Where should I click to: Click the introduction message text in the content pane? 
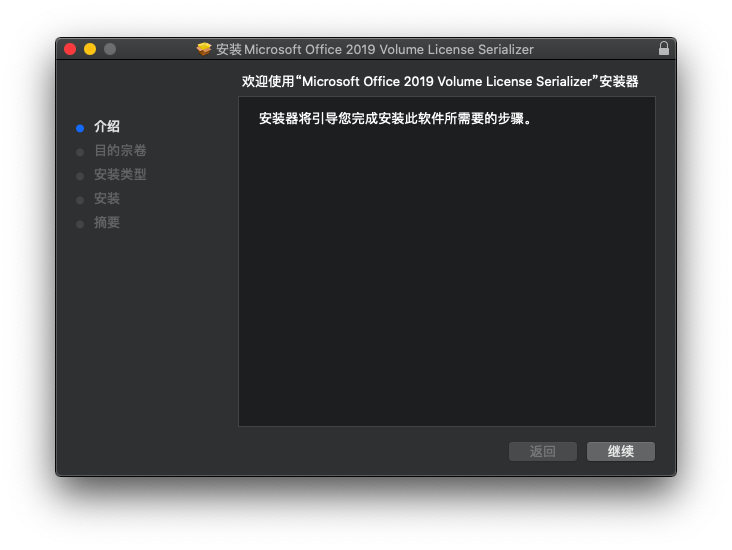click(394, 119)
